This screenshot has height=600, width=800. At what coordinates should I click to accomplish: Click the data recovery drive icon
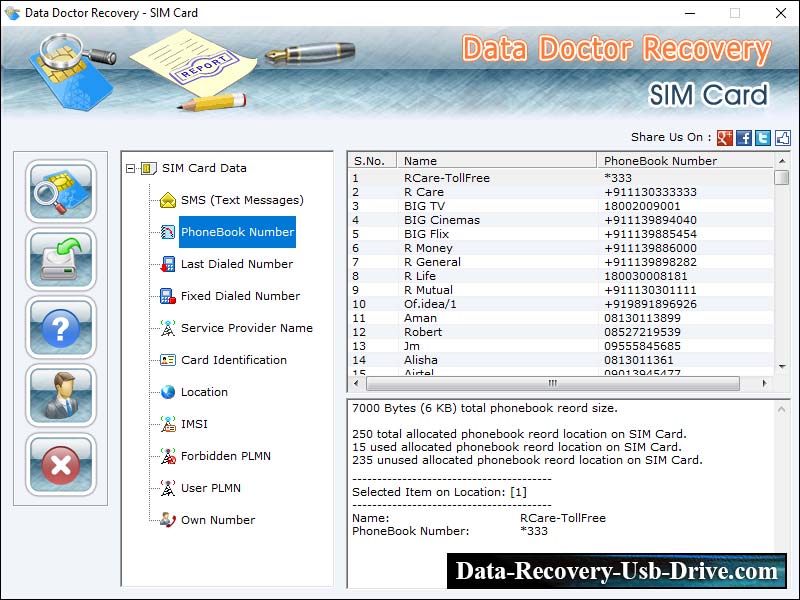(60, 259)
